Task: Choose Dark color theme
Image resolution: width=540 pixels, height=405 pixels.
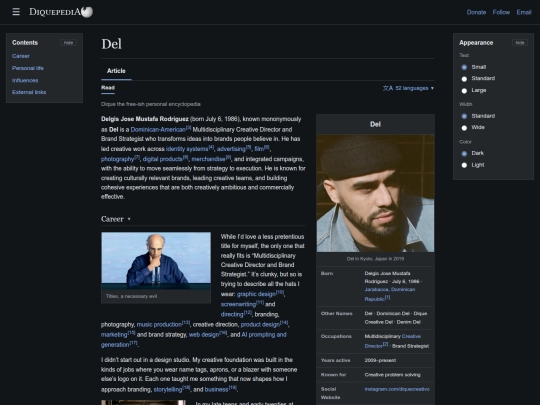Action: pos(464,154)
